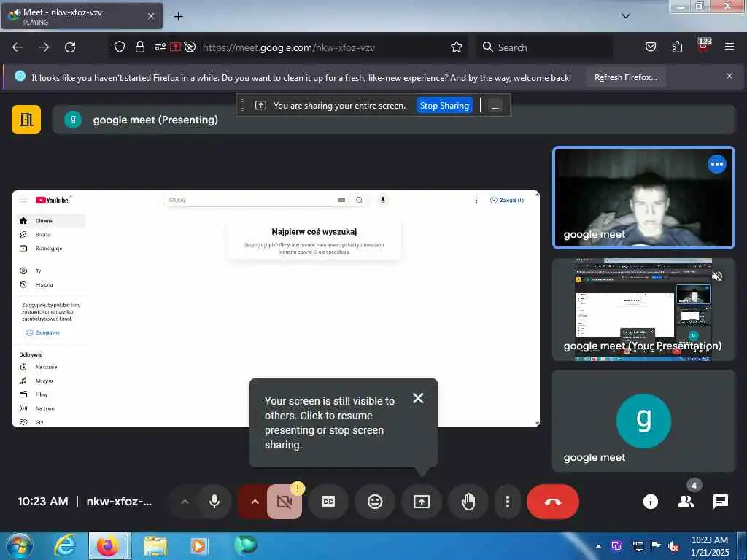Click Stop Sharing button
747x560 pixels.
coord(444,106)
